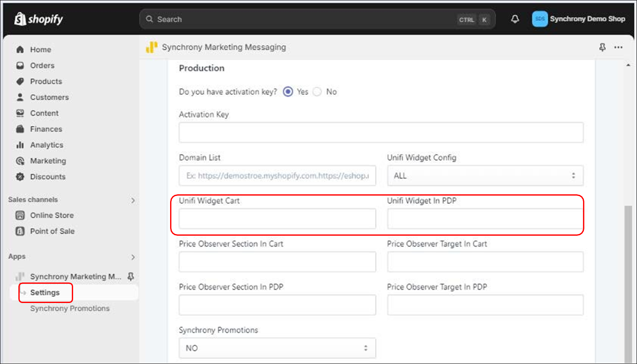Open the Synchrony Promotions NO dropdown
Screen dimensions: 637x364
[278, 348]
